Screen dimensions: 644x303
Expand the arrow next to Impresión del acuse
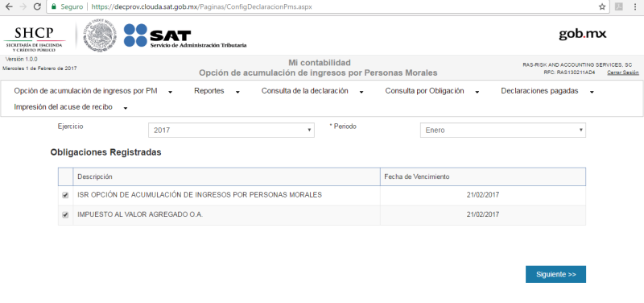126,109
